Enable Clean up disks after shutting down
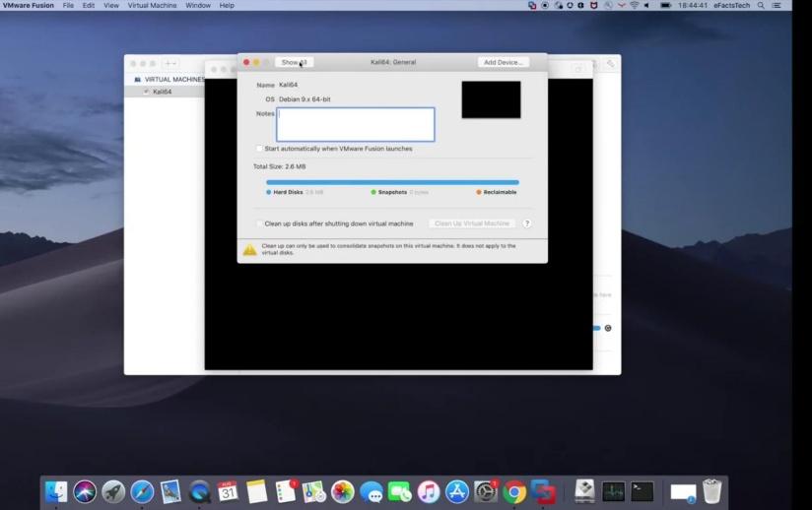 pos(259,223)
